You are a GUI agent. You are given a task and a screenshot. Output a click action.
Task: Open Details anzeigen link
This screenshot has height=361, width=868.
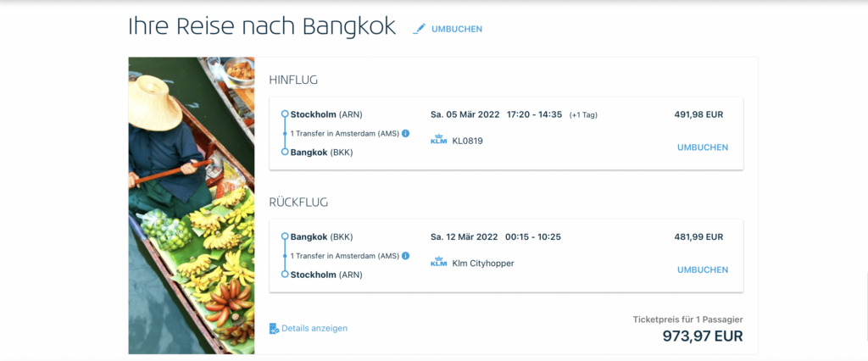tap(314, 328)
